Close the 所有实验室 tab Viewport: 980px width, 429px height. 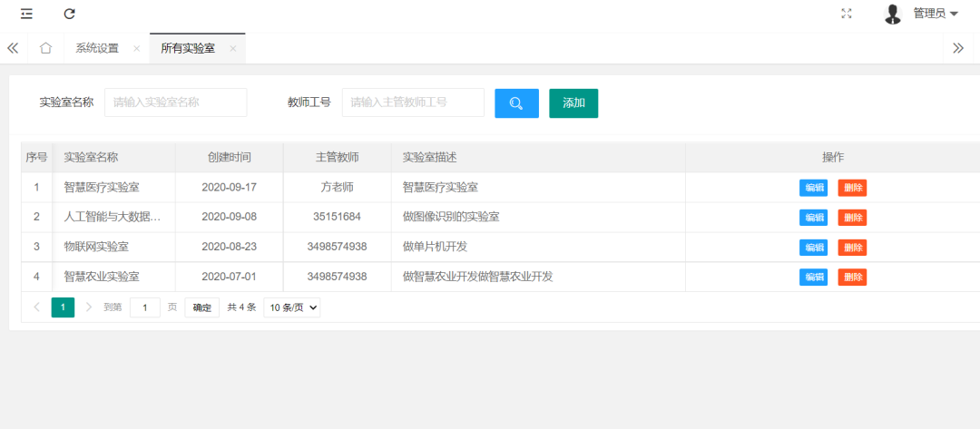[232, 49]
